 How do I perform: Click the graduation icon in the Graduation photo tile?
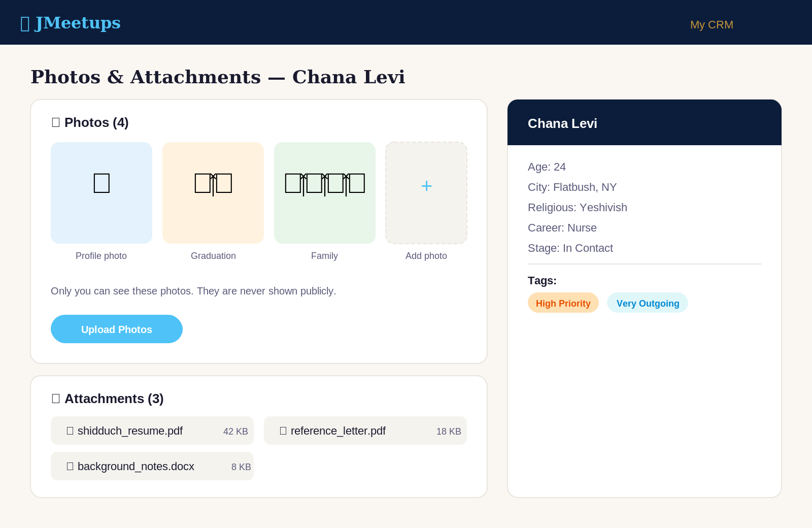(213, 184)
